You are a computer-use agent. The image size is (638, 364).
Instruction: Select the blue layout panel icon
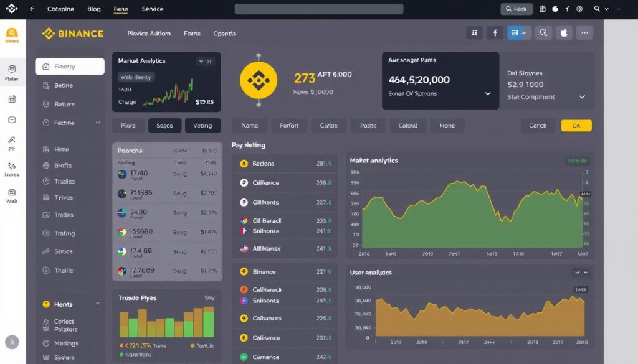[514, 33]
